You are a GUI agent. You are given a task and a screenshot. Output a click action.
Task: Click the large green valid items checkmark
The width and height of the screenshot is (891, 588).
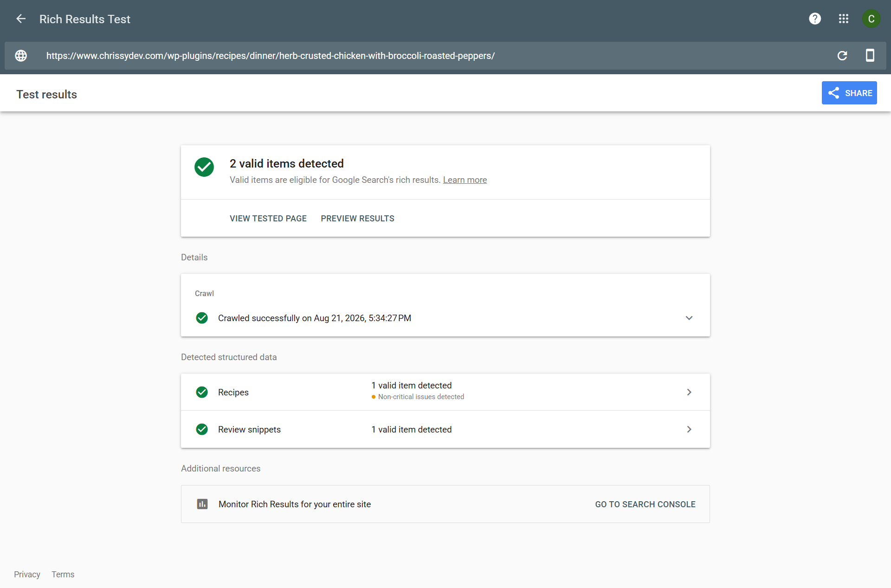click(x=204, y=167)
